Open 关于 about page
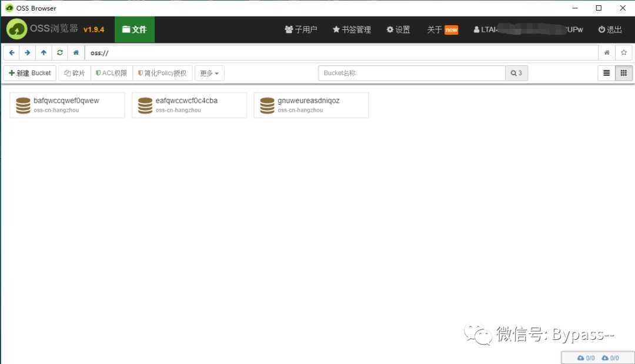The height and width of the screenshot is (364, 635). tap(435, 29)
